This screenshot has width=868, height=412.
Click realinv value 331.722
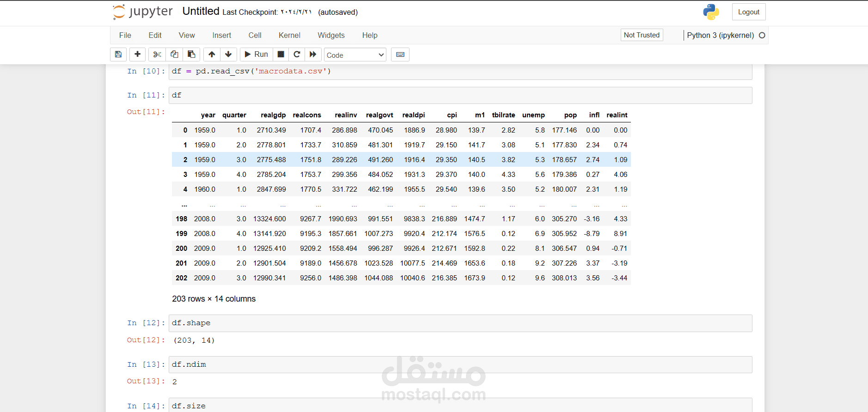[x=344, y=189]
